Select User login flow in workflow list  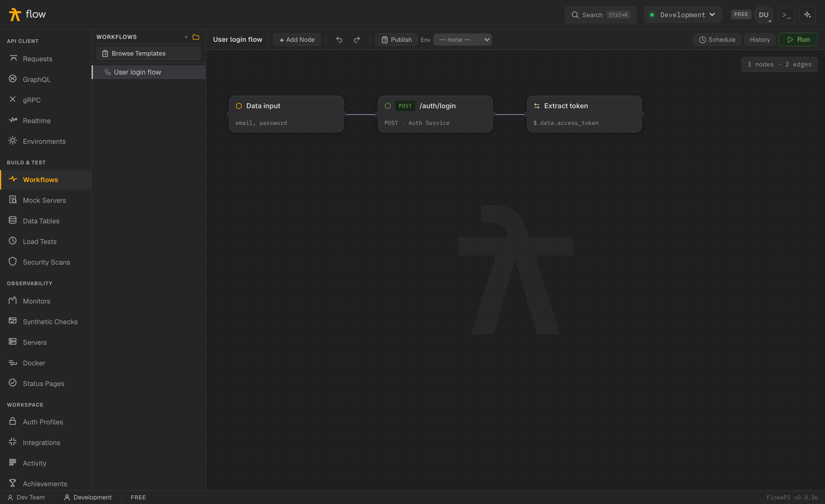[149, 72]
